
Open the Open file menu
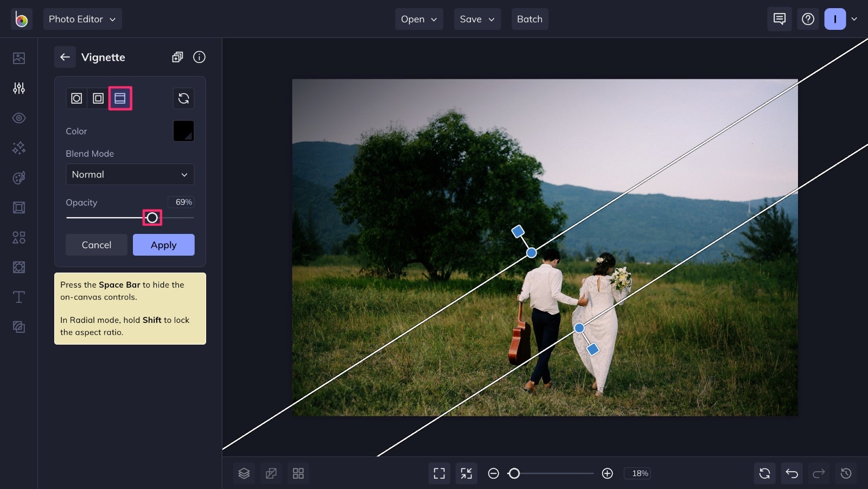pos(418,19)
